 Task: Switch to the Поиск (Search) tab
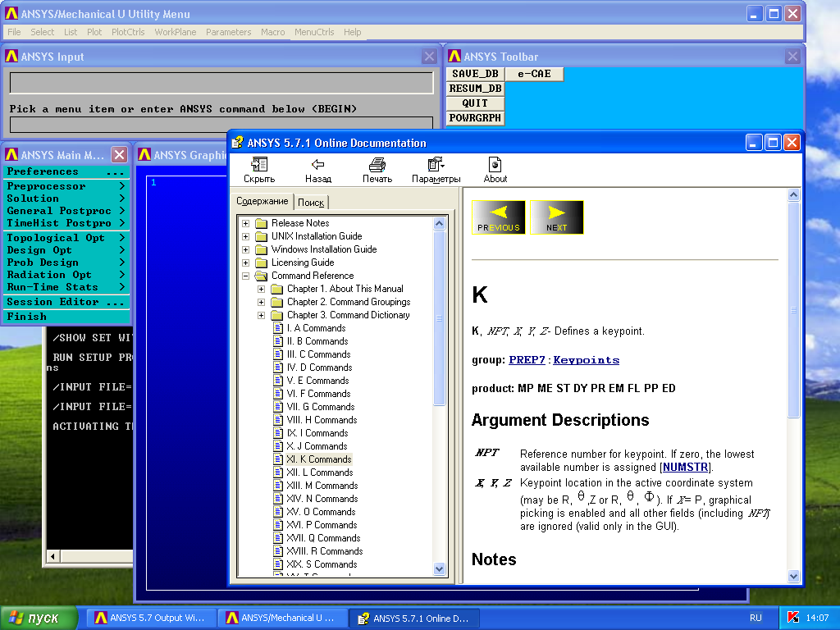click(311, 203)
